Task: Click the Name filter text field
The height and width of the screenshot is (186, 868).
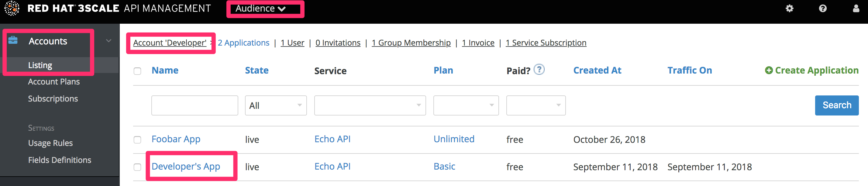Action: (195, 105)
